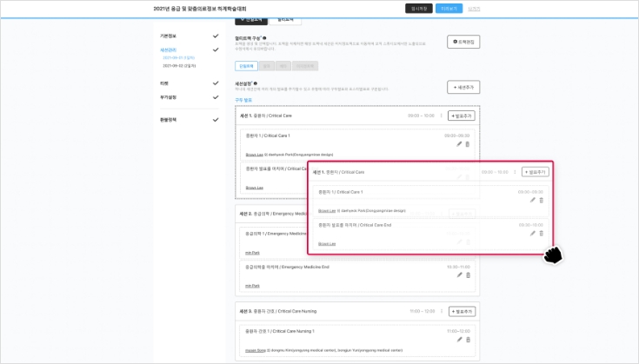
Task: Click the 임시저장 button
Action: coord(418,9)
